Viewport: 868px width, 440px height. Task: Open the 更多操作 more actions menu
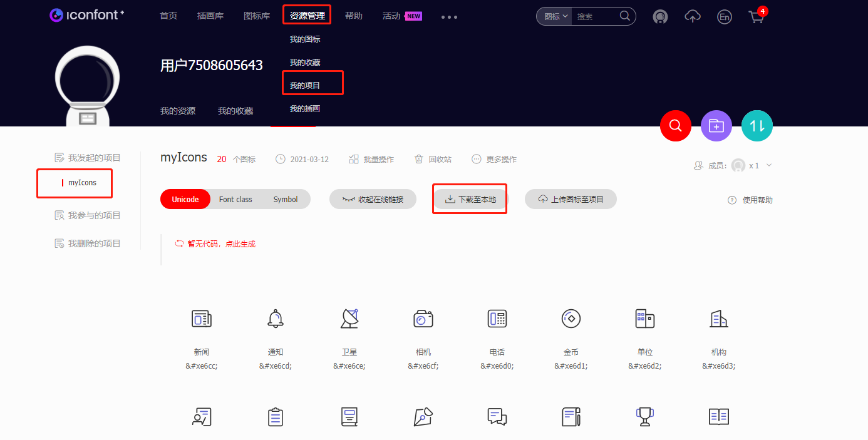click(494, 159)
